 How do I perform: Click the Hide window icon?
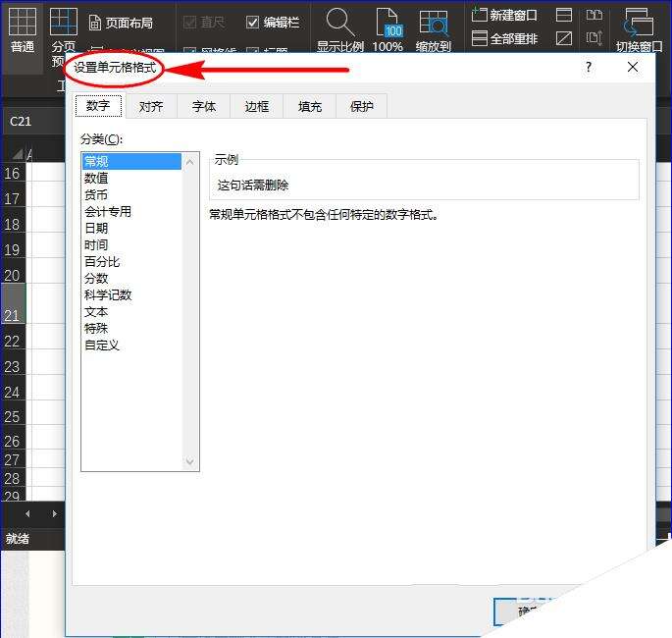coord(564,38)
